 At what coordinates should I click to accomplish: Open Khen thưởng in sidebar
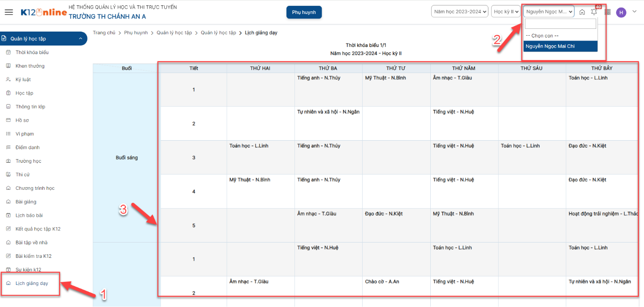[30, 66]
